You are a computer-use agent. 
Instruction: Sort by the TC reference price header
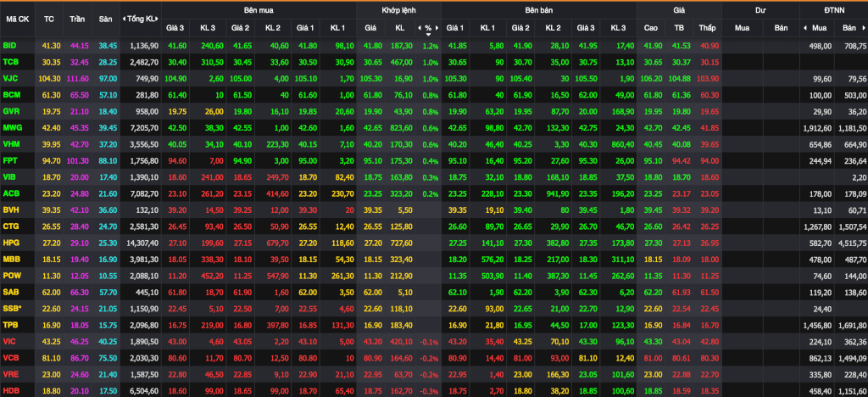tap(48, 19)
